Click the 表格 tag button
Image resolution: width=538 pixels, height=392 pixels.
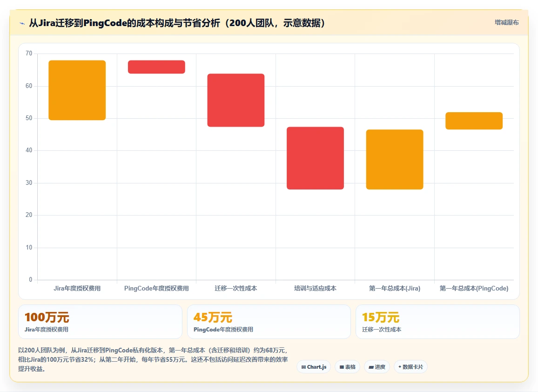click(x=347, y=367)
